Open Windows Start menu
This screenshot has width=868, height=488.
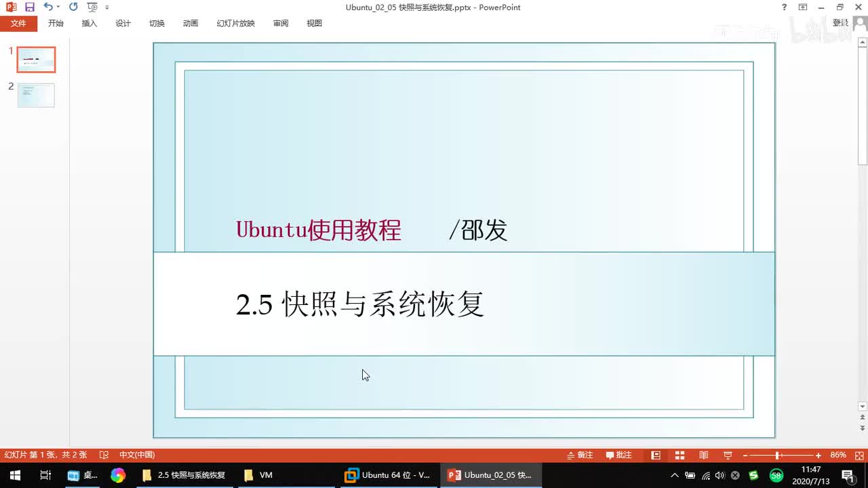15,475
